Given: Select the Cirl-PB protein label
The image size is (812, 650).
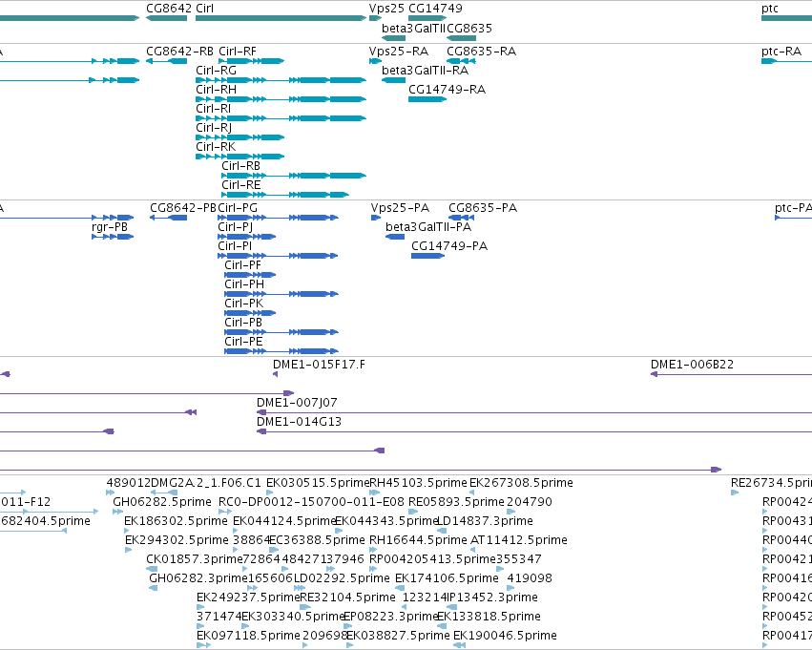Looking at the screenshot, I should click(243, 323).
